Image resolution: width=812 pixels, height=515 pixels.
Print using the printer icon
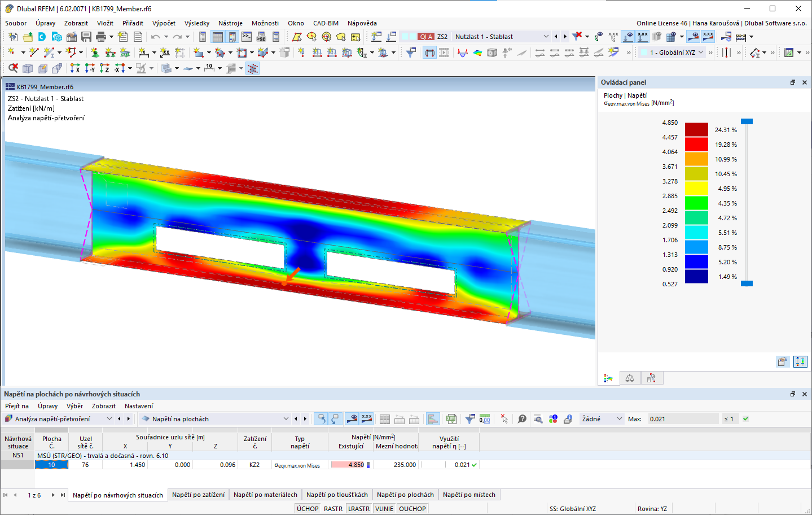click(x=101, y=37)
